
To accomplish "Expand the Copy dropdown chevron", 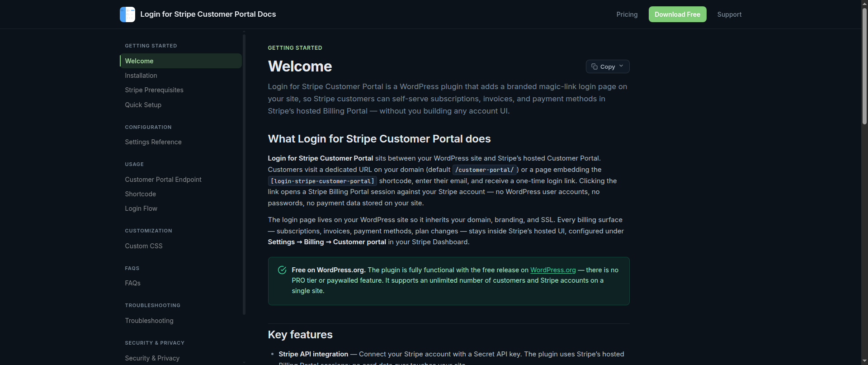I will click(x=621, y=66).
